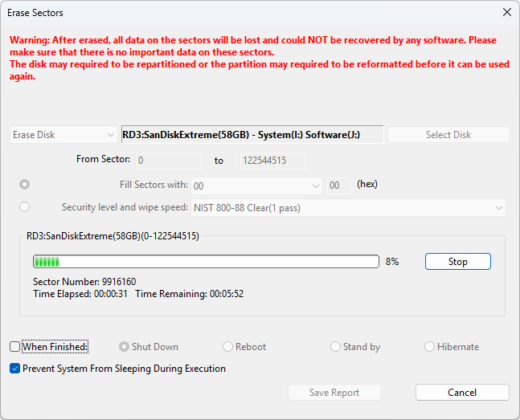Uncheck Prevent System From Sleeping During Execution
Image resolution: width=520 pixels, height=420 pixels.
pyautogui.click(x=15, y=369)
